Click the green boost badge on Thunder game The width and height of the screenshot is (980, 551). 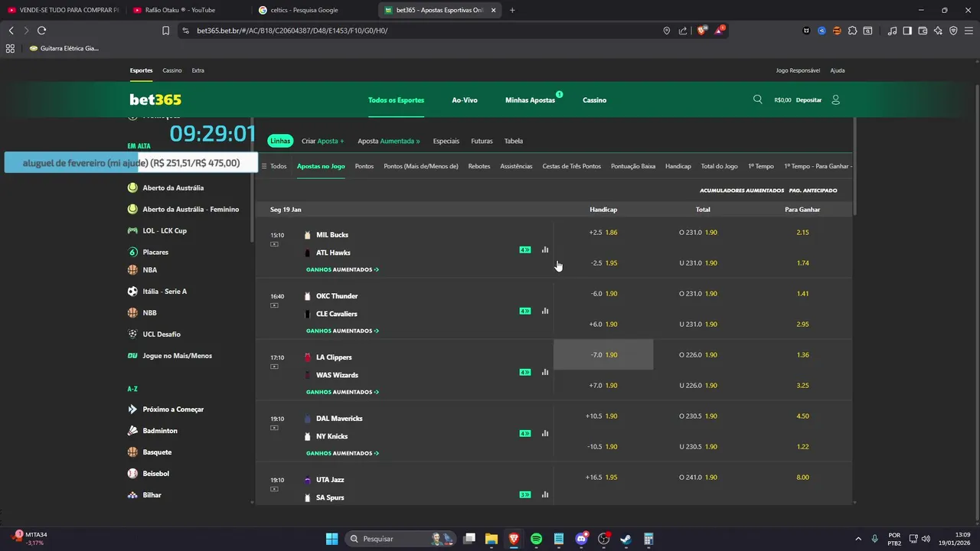(525, 311)
